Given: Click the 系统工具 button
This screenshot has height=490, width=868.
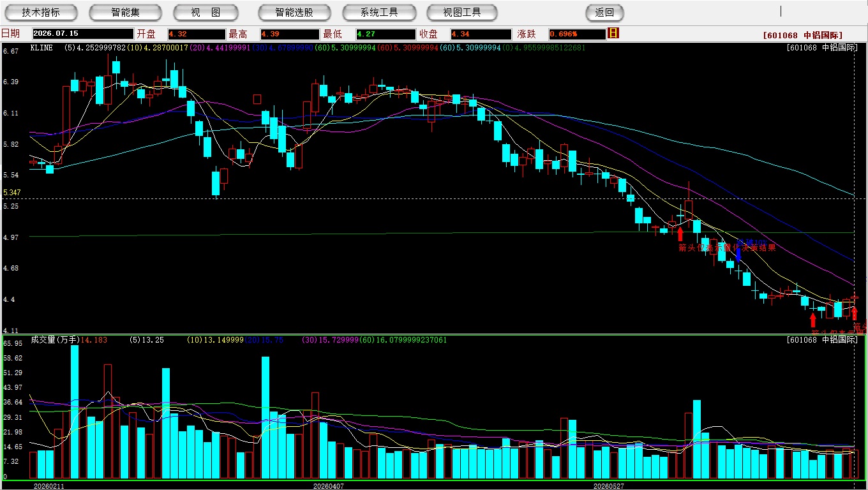Looking at the screenshot, I should [379, 13].
